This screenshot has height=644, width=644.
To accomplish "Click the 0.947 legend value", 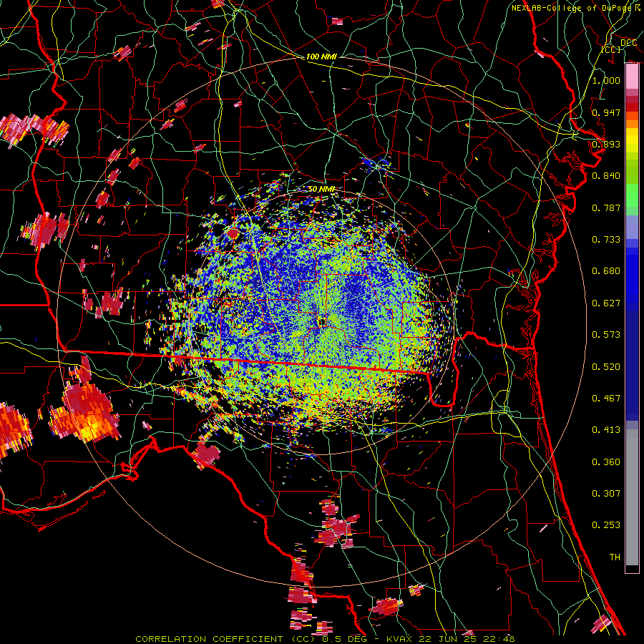I will pyautogui.click(x=606, y=112).
